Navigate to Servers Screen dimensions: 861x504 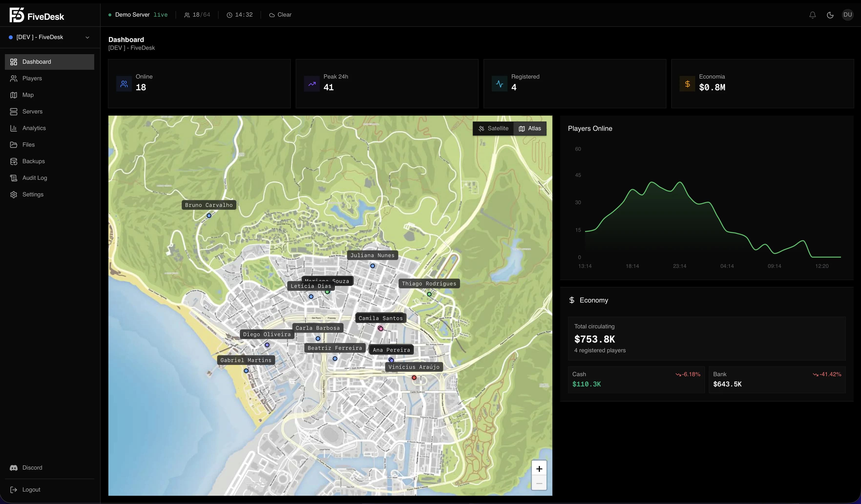(x=50, y=111)
